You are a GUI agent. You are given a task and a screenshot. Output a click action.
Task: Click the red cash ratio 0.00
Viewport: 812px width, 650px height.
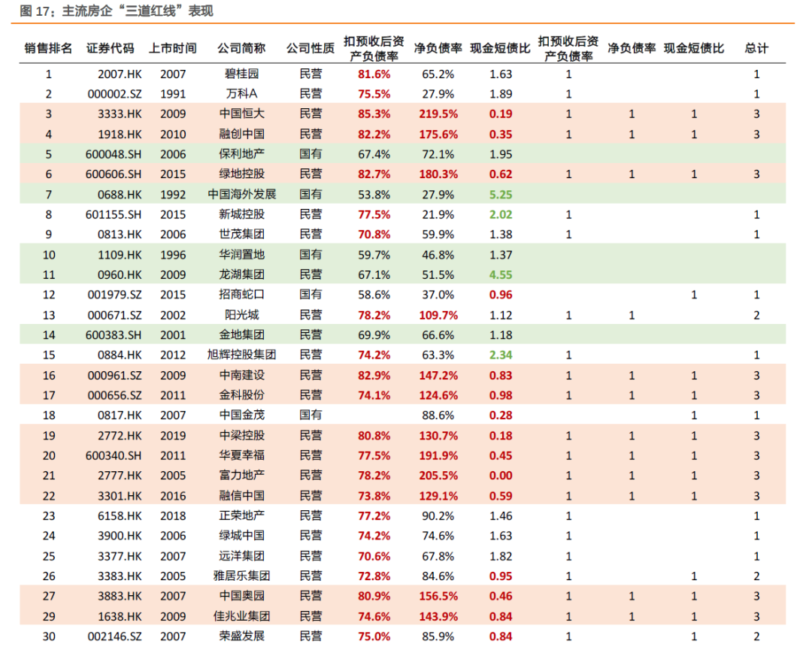[501, 476]
